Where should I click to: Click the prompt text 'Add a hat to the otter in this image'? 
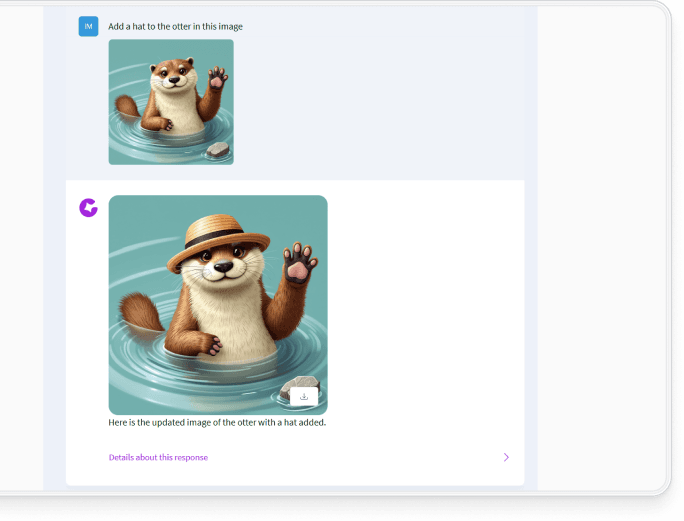coord(175,27)
